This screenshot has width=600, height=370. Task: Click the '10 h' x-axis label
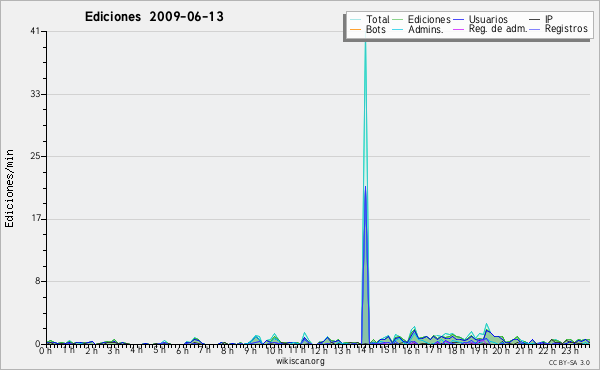274,350
